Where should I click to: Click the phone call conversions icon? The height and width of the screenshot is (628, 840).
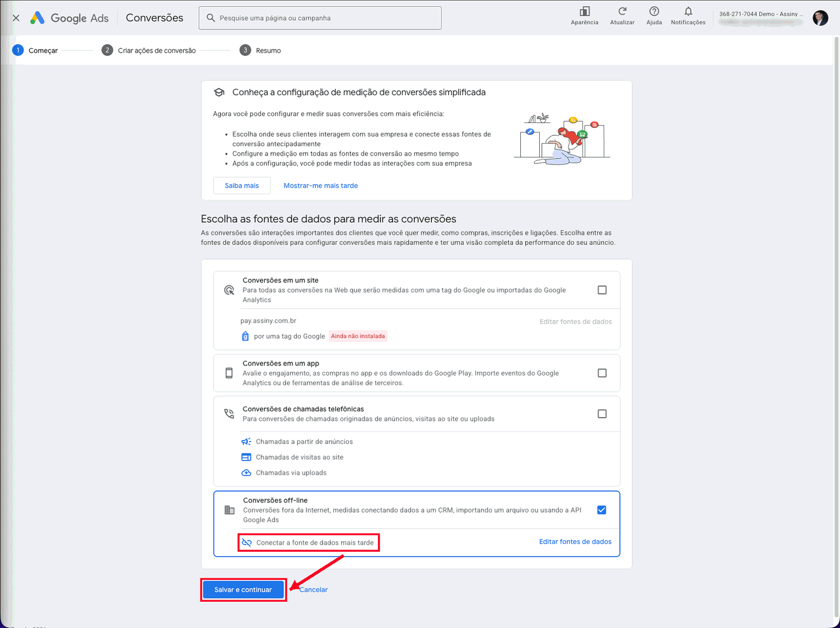pyautogui.click(x=229, y=414)
